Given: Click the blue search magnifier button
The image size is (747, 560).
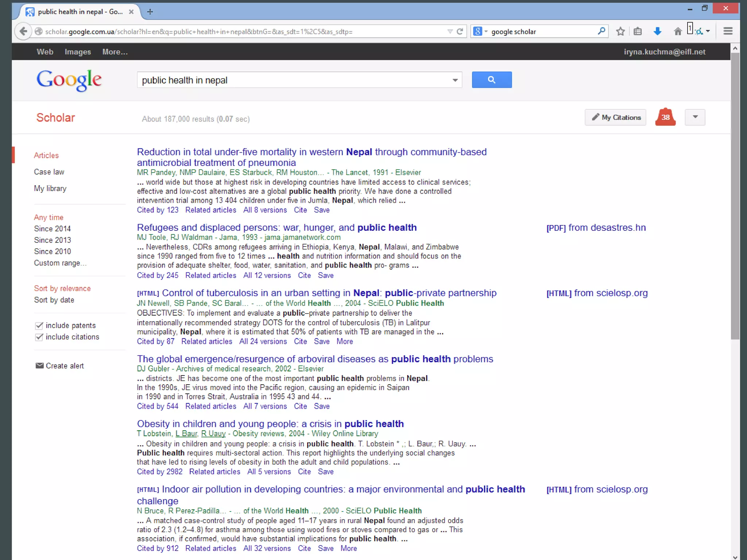Looking at the screenshot, I should (x=491, y=80).
